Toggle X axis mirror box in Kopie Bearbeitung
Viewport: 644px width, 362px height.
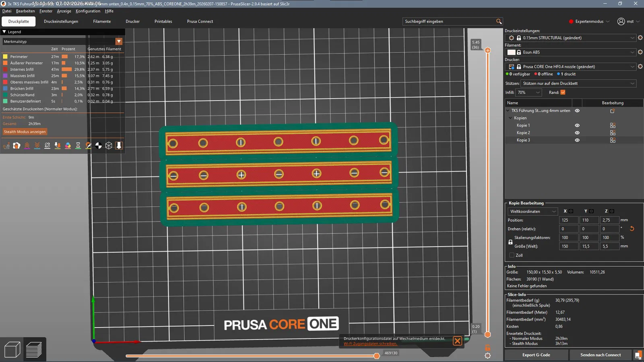coord(571,211)
